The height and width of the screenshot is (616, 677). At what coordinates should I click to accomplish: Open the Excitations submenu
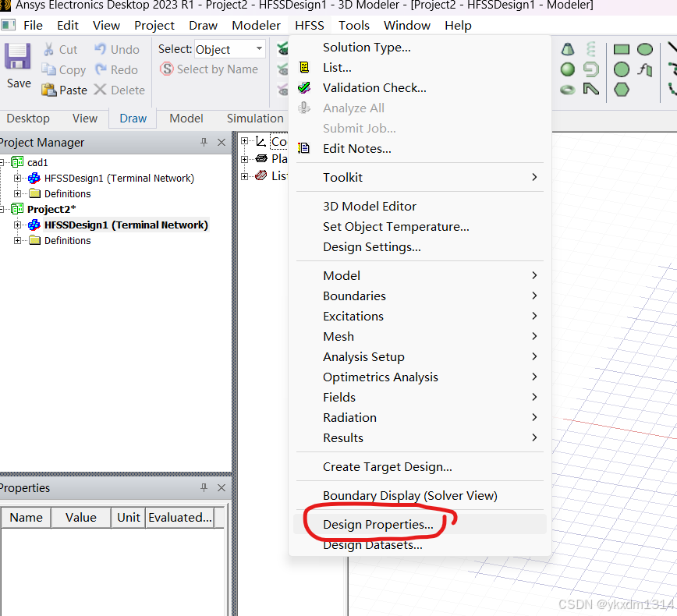coord(420,316)
